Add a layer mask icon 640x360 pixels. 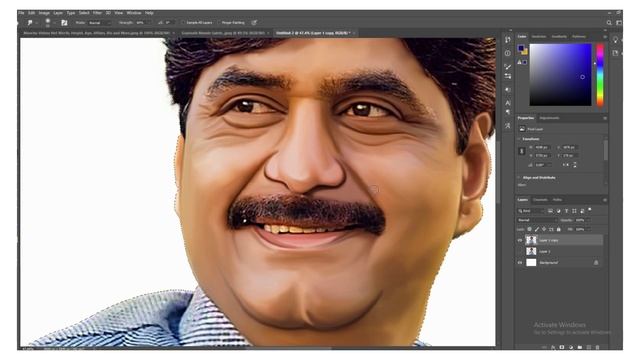pos(562,347)
